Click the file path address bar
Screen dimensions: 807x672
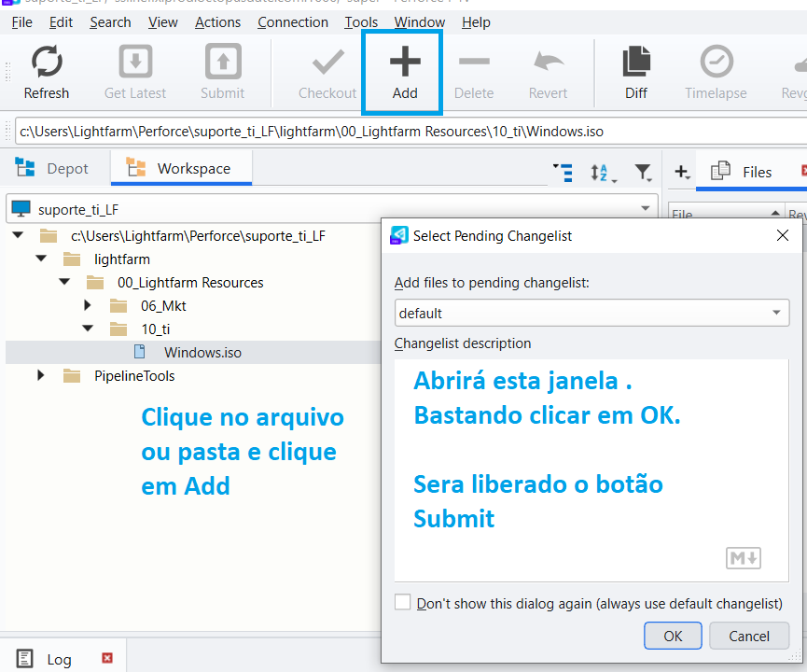410,132
